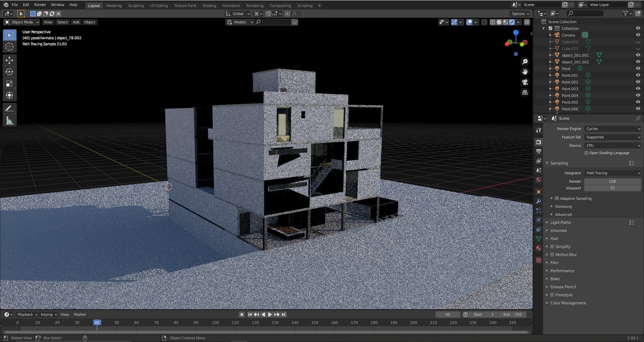Select the Cursor tool in toolbar
The image size is (644, 342).
(9, 47)
